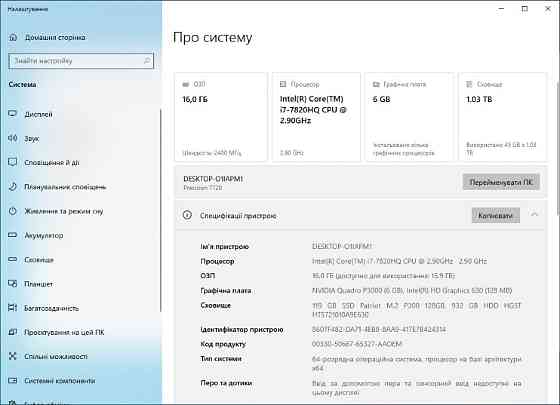Click the Сховище icon on storage card

(469, 84)
